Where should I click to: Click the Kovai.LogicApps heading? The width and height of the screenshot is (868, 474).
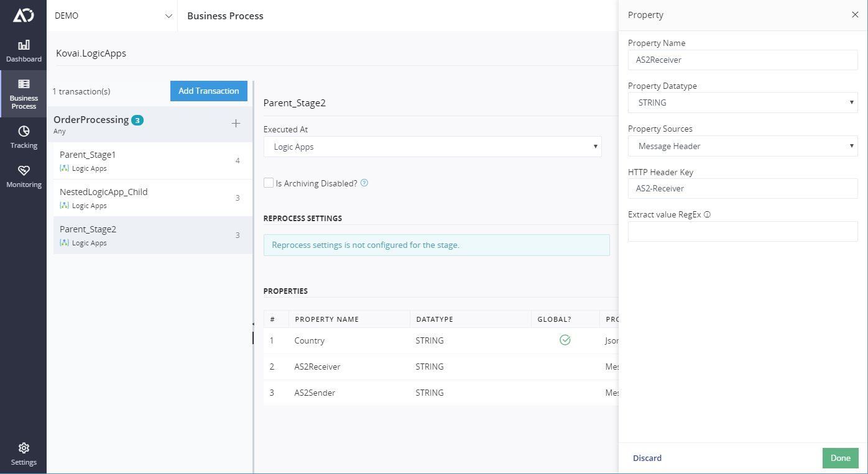[x=91, y=53]
